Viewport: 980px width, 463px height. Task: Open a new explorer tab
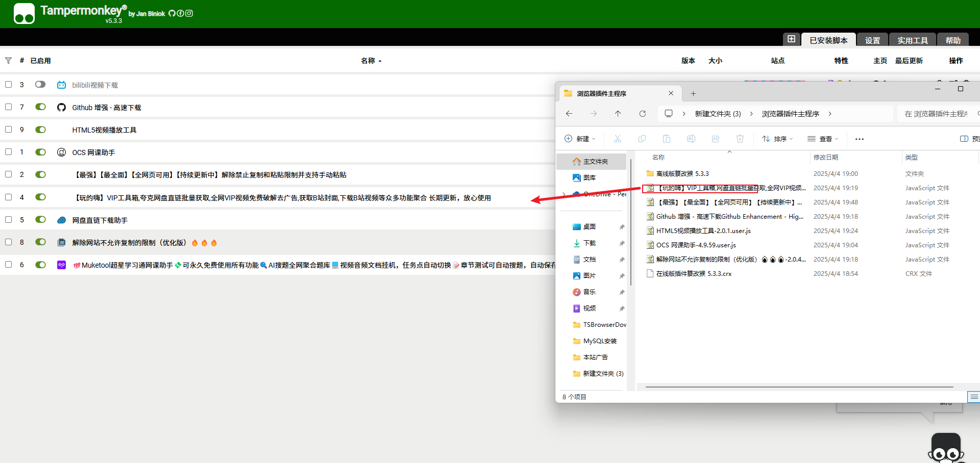coord(693,93)
